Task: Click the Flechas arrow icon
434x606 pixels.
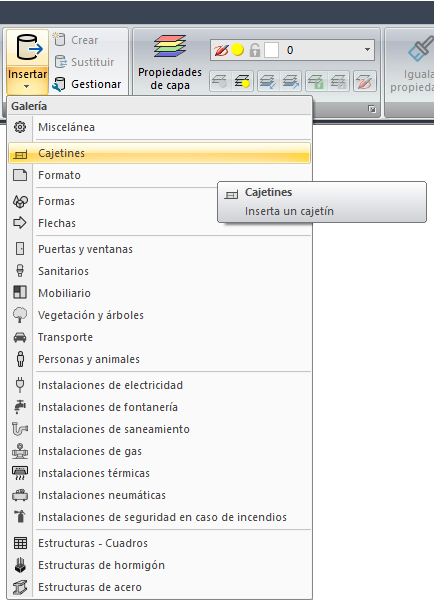Action: pos(20,223)
